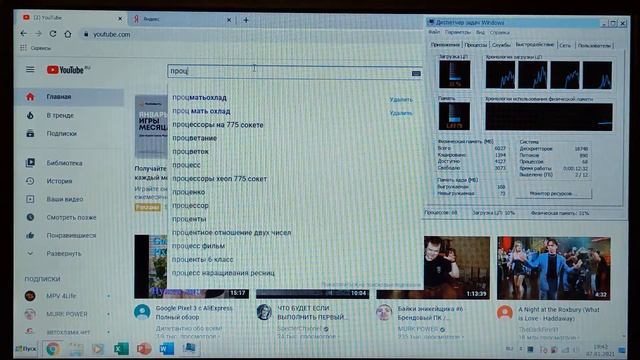This screenshot has width=640, height=360.
Task: Click Chrome's forward arrow
Action: click(x=38, y=34)
